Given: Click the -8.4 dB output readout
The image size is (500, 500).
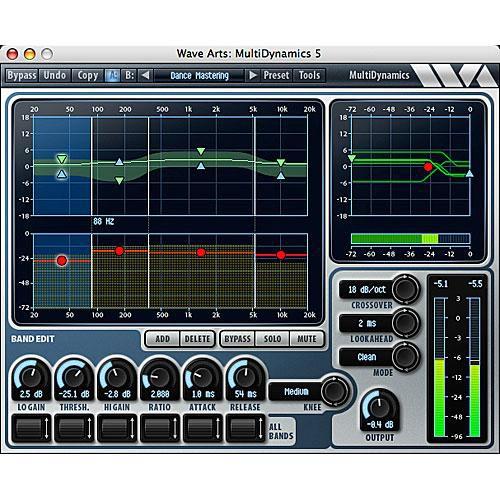Looking at the screenshot, I should point(380,424).
